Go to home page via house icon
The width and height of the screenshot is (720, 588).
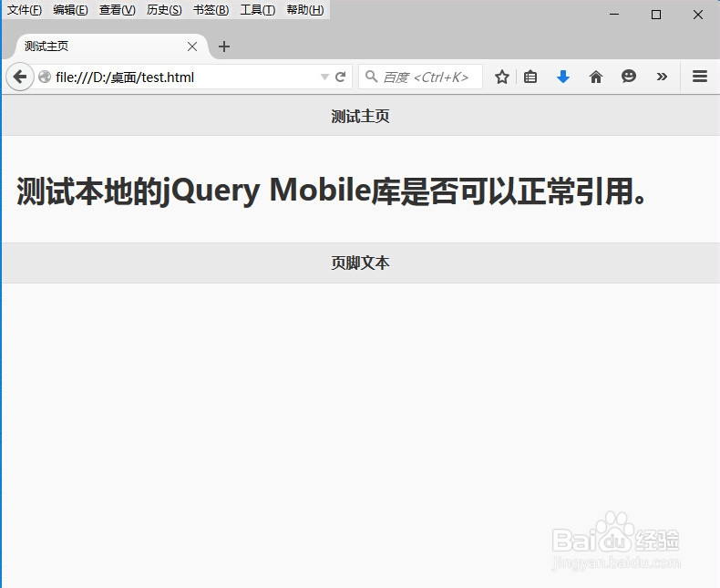pyautogui.click(x=596, y=77)
